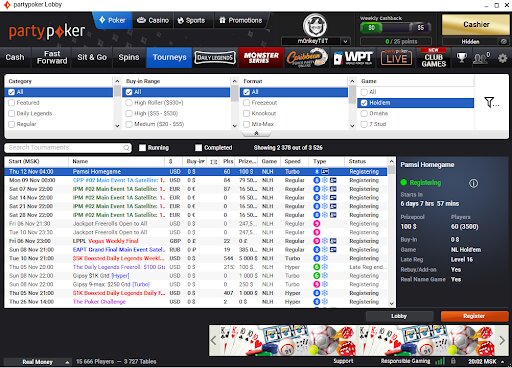
Task: Click the Search Tournaments field
Action: [68, 148]
